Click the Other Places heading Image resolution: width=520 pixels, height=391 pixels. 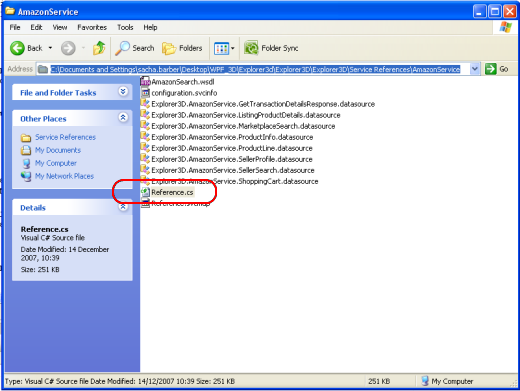[x=43, y=119]
